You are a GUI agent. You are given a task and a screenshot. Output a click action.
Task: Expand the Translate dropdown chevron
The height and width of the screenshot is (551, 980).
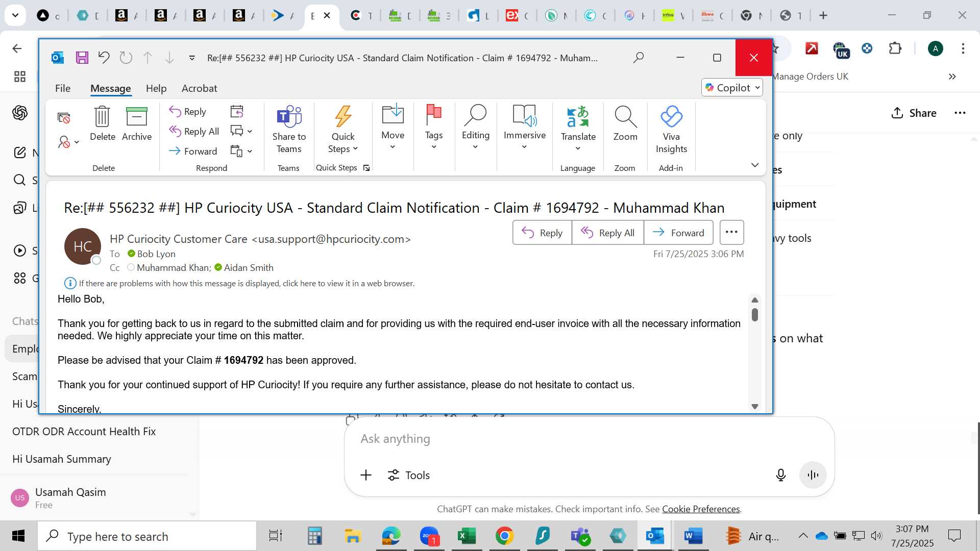point(578,148)
